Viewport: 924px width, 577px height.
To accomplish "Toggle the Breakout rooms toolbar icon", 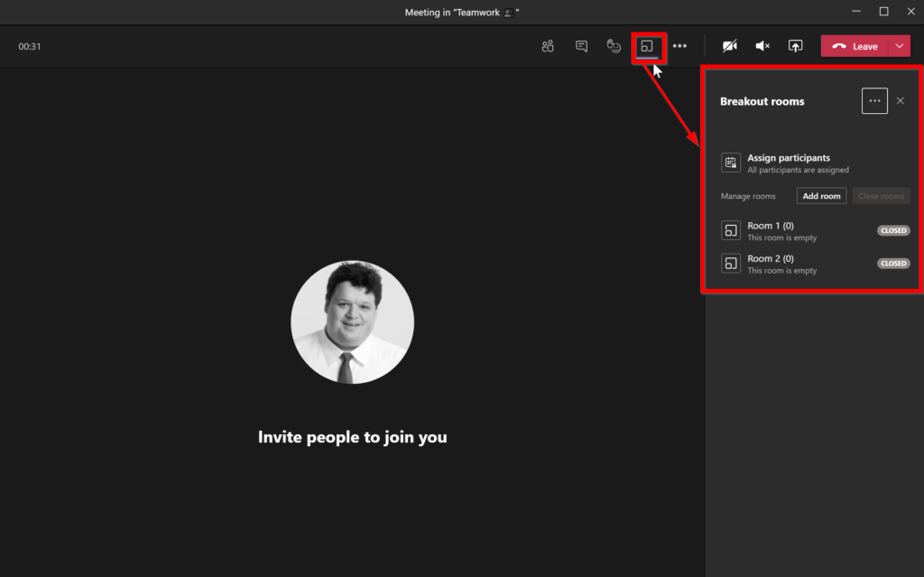I will [647, 46].
